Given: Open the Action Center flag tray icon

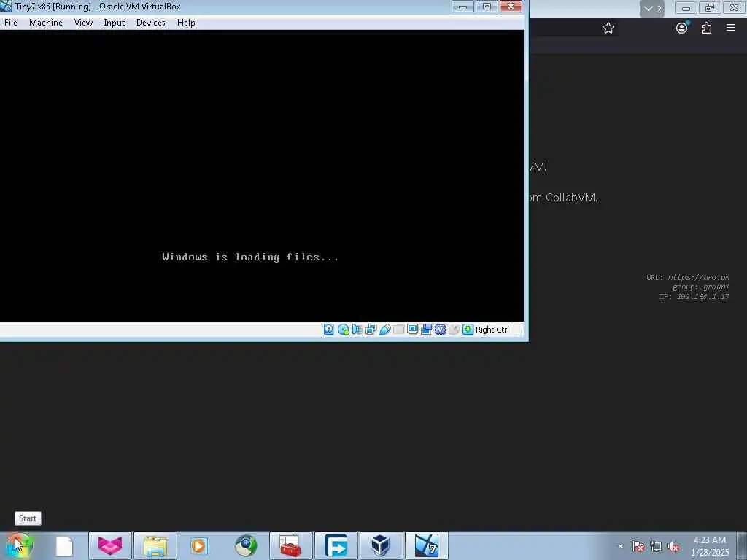Looking at the screenshot, I should 638,547.
